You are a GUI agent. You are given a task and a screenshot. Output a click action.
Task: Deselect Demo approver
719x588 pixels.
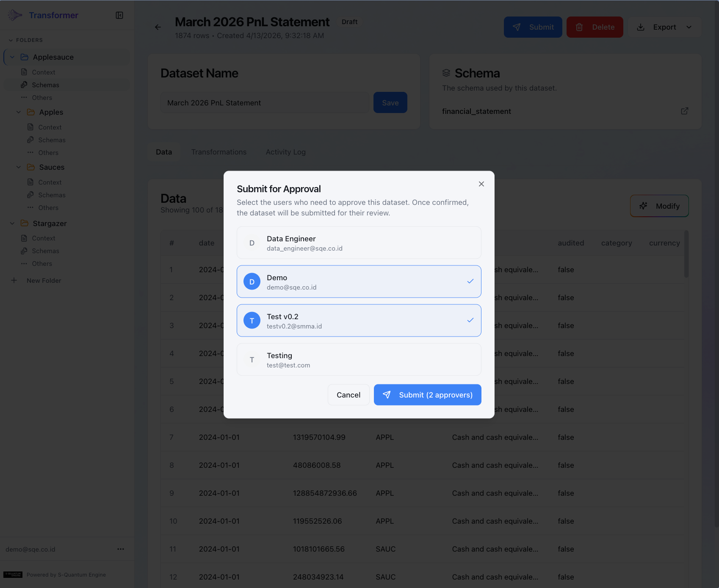(x=359, y=282)
